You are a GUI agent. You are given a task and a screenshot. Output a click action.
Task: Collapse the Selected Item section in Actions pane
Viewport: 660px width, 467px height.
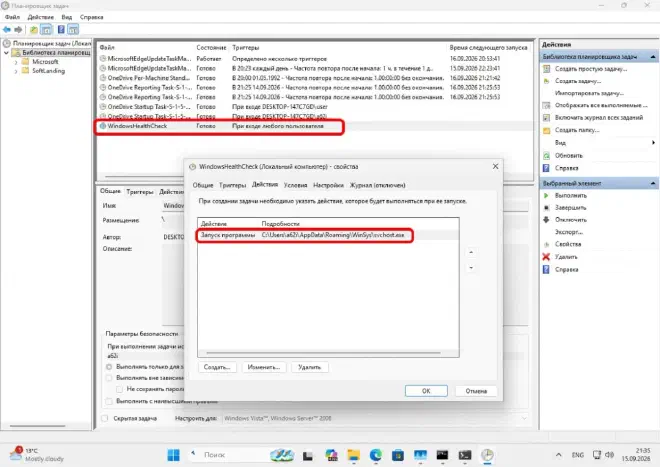tap(653, 183)
